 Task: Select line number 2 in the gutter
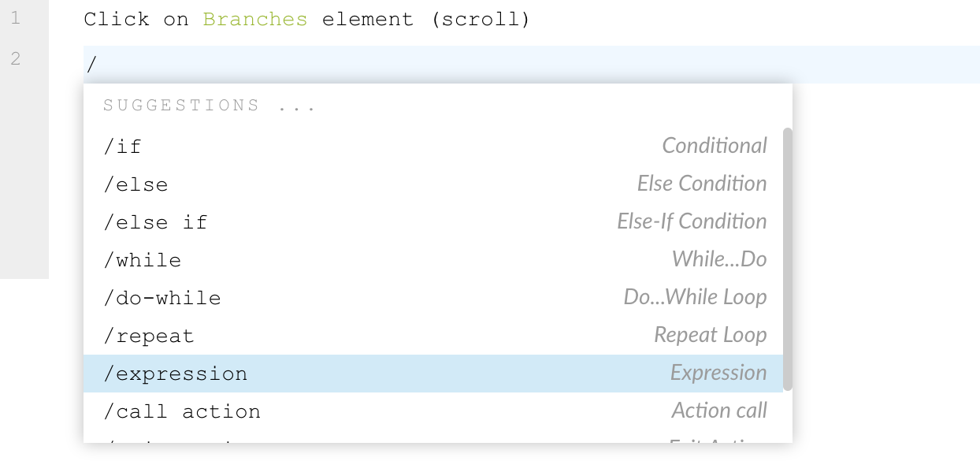click(x=16, y=58)
